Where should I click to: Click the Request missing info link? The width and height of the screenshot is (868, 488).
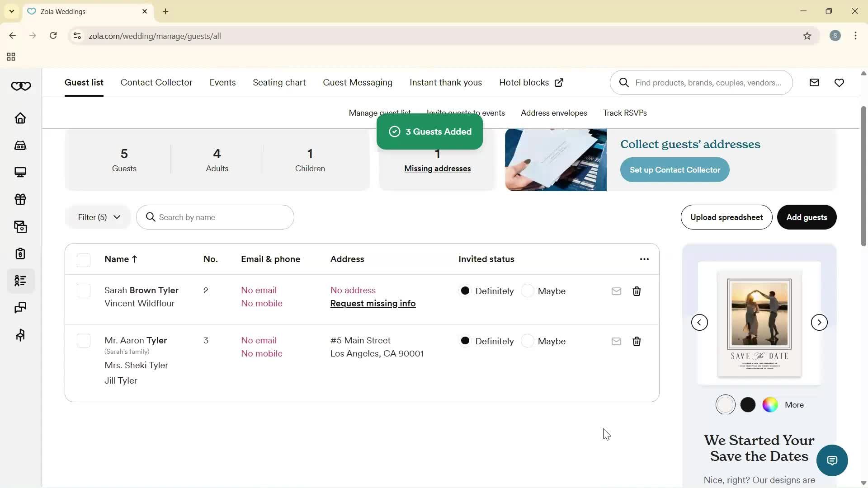tap(373, 303)
